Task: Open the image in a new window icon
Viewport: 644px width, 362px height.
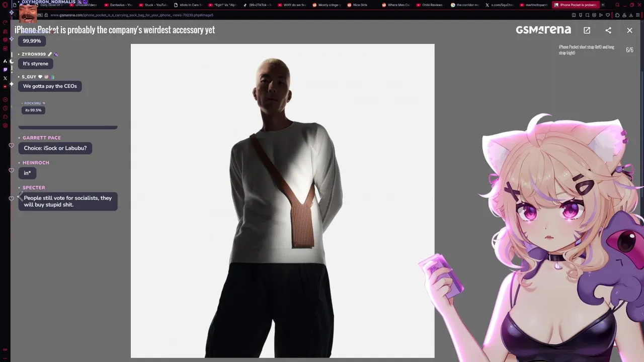Action: click(x=587, y=30)
